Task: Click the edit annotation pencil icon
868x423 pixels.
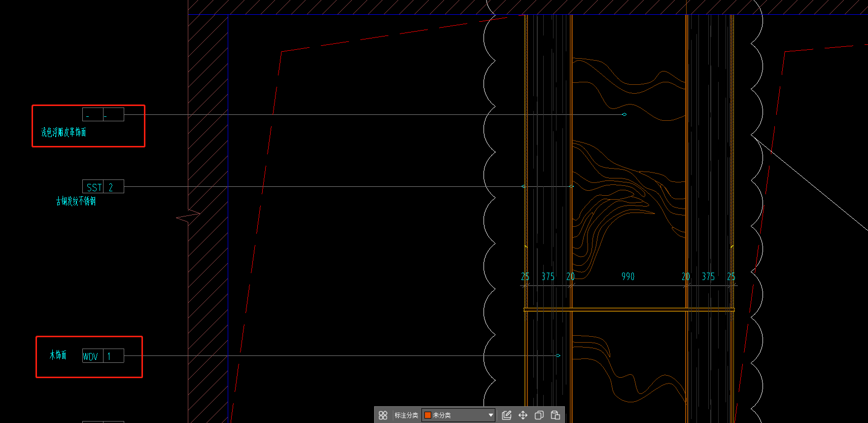Action: point(507,415)
